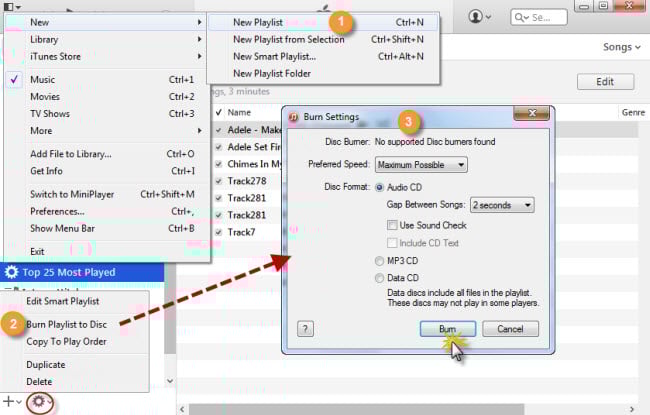650x415 pixels.
Task: Uncheck the Track7 checkbox
Action: [x=218, y=232]
